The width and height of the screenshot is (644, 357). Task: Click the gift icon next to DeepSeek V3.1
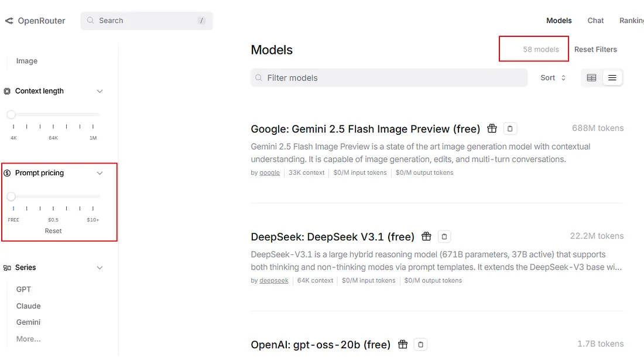tap(426, 236)
